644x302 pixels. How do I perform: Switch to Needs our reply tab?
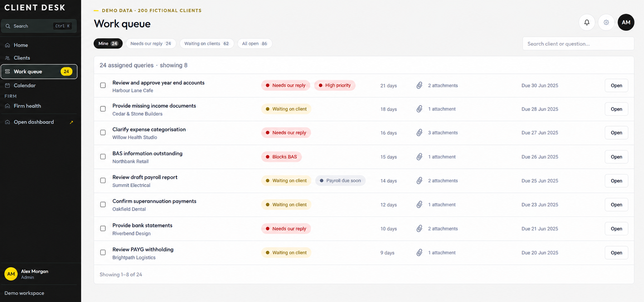tap(151, 44)
